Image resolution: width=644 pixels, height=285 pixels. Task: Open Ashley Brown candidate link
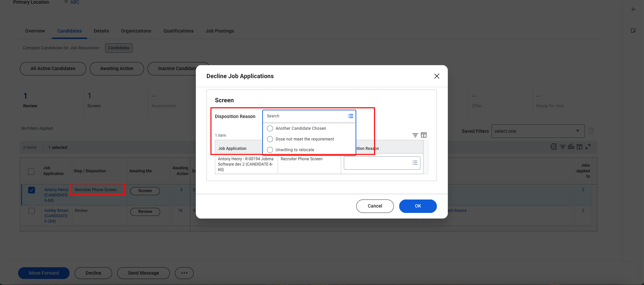click(56, 216)
